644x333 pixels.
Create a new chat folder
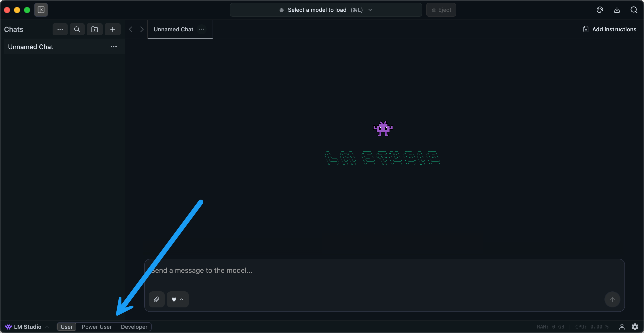tap(95, 29)
